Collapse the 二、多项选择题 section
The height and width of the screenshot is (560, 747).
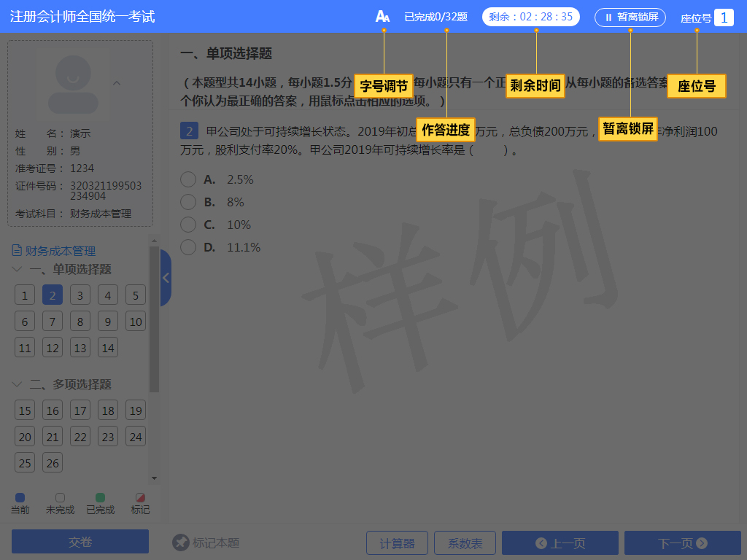point(17,384)
